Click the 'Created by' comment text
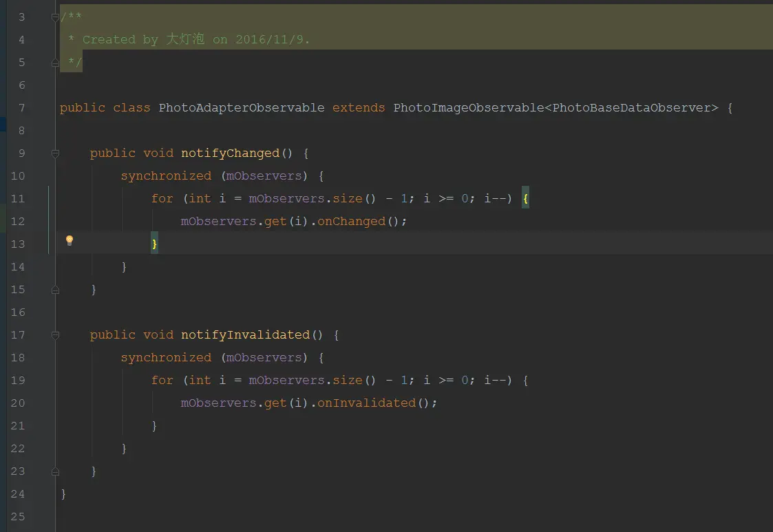773x532 pixels. 120,39
